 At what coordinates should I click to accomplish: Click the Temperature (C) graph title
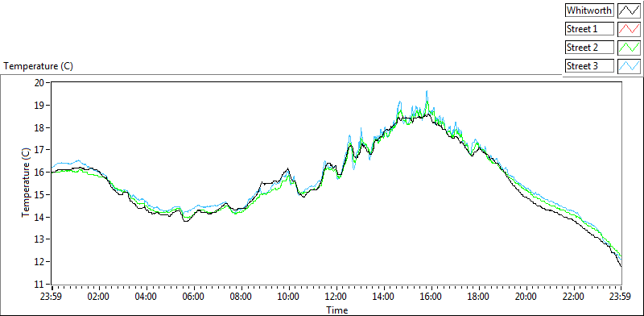tap(38, 66)
